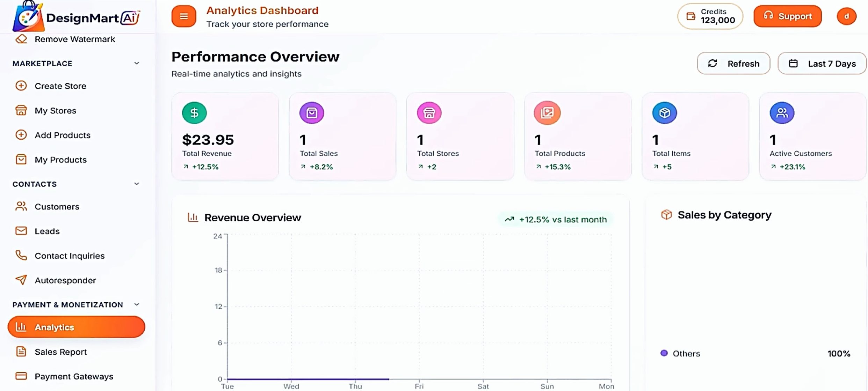Go to My Stores in sidebar
Viewport: 868px width, 391px height.
click(x=55, y=111)
